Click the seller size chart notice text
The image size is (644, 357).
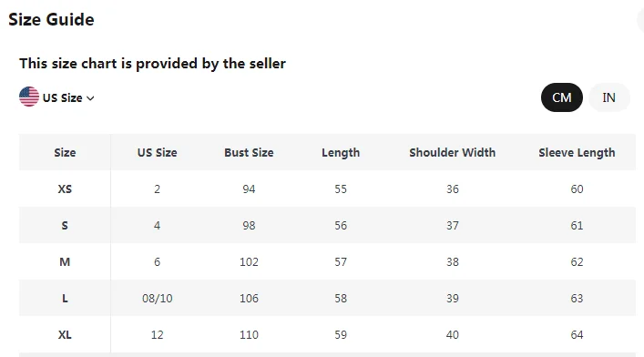coord(152,64)
